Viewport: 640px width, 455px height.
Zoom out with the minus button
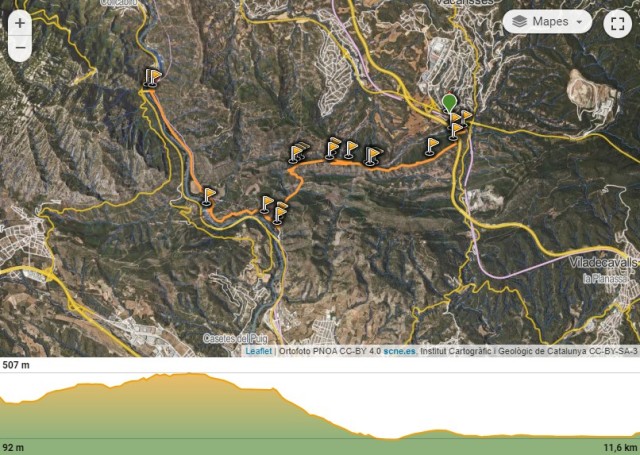pos(20,48)
